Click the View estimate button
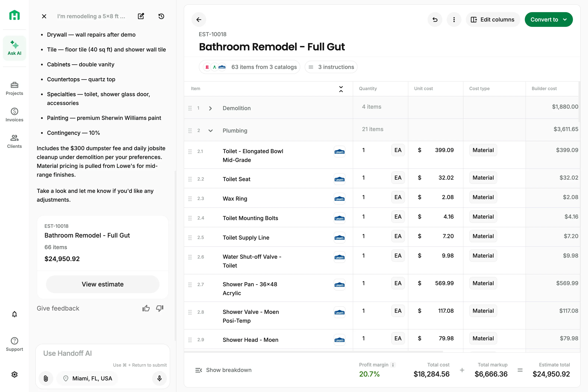Screen dimensions: 588x392 (x=102, y=284)
